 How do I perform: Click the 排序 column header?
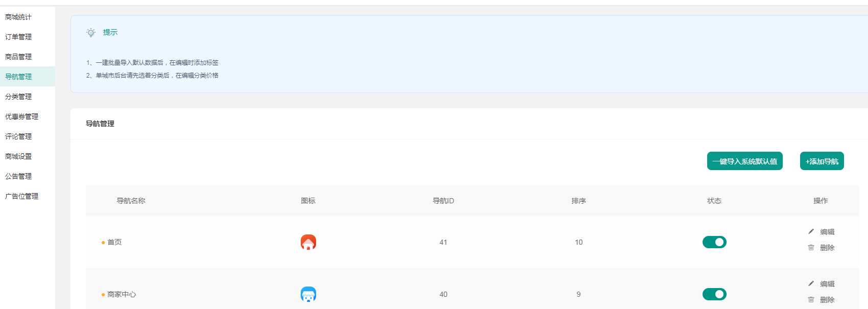(x=578, y=201)
